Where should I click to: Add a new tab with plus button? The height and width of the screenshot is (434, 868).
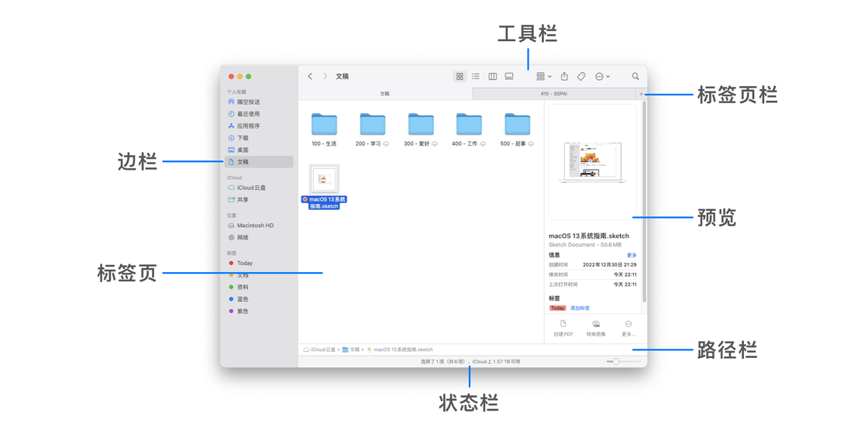coord(641,94)
